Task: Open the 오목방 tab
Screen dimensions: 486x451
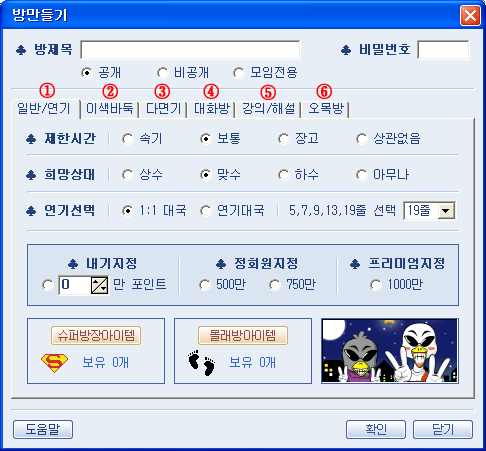Action: (x=325, y=109)
